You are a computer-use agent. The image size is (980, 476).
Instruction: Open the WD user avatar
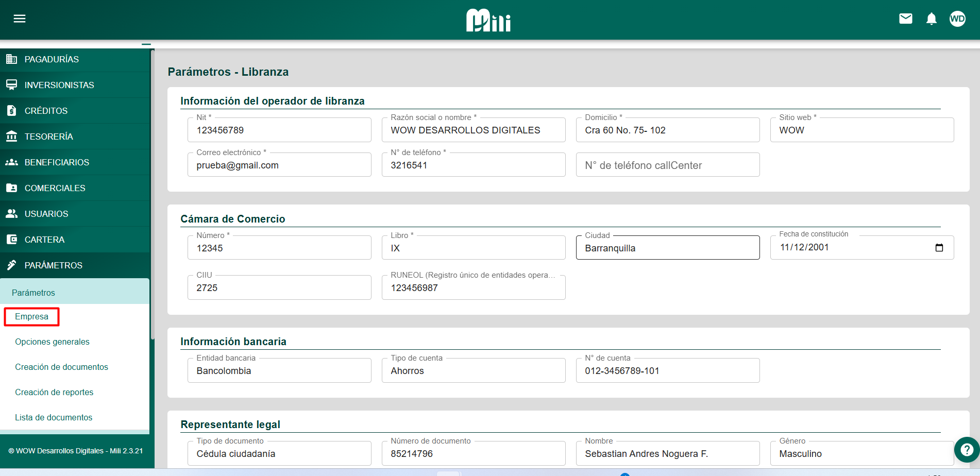[957, 19]
